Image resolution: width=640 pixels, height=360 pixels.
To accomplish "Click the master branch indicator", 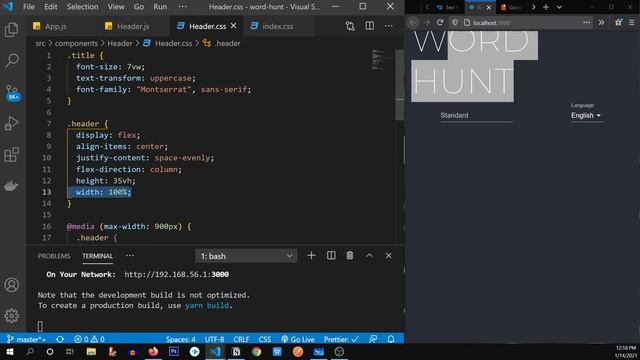I will (26, 339).
